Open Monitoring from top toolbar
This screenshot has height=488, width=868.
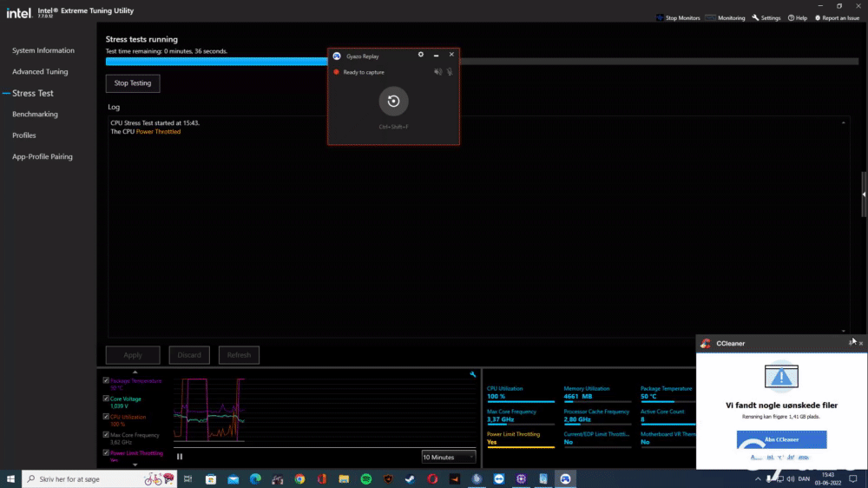pyautogui.click(x=726, y=17)
